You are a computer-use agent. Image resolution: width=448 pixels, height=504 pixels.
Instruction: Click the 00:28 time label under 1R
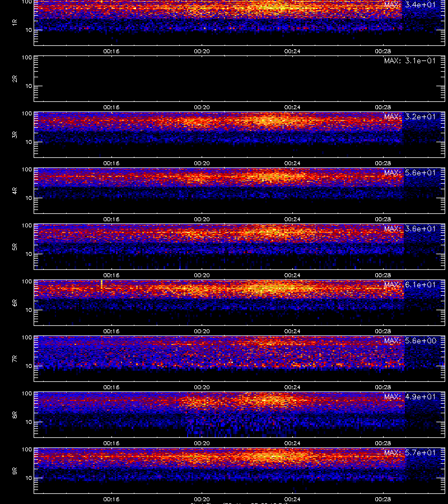point(383,52)
